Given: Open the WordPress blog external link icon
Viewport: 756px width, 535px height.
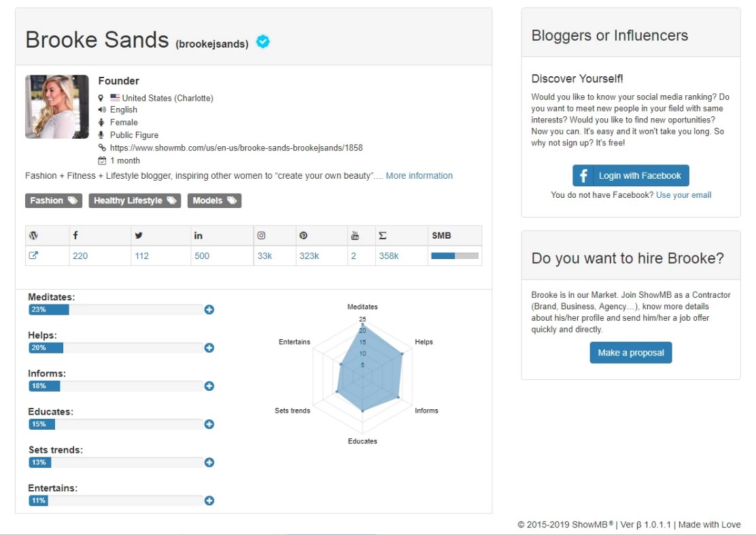Looking at the screenshot, I should click(x=33, y=256).
